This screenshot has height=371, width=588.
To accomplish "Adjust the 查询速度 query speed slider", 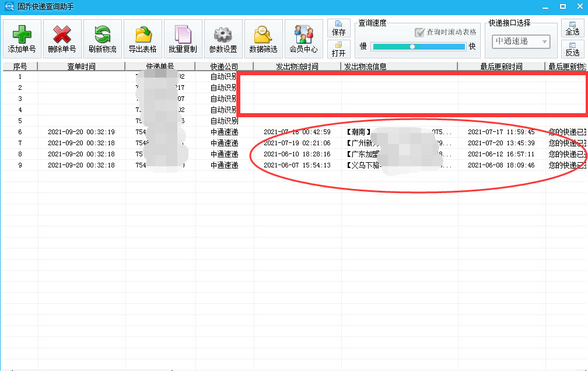I will [414, 46].
